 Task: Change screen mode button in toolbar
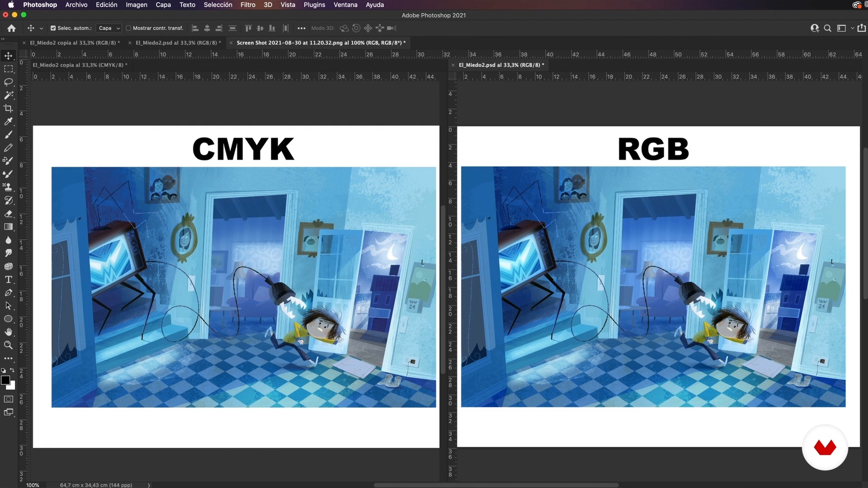(x=8, y=412)
